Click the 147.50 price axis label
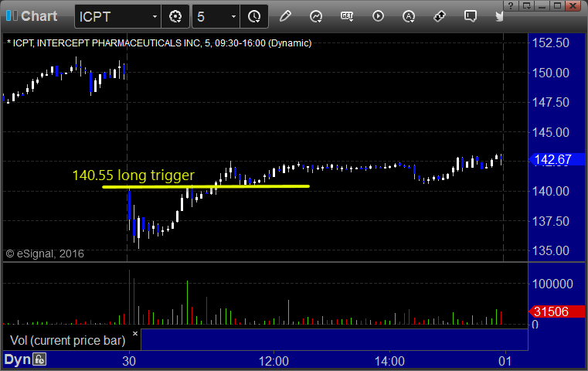Image resolution: width=588 pixels, height=371 pixels. [551, 102]
